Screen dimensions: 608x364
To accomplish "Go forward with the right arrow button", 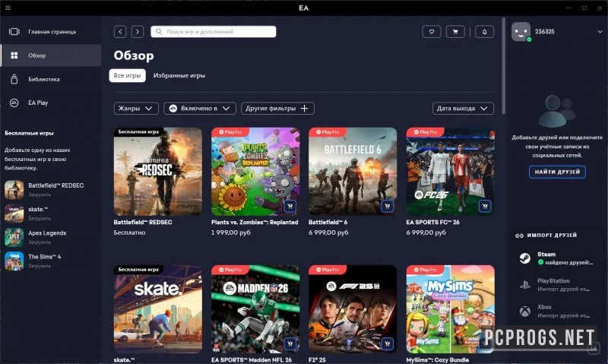I will (x=138, y=32).
